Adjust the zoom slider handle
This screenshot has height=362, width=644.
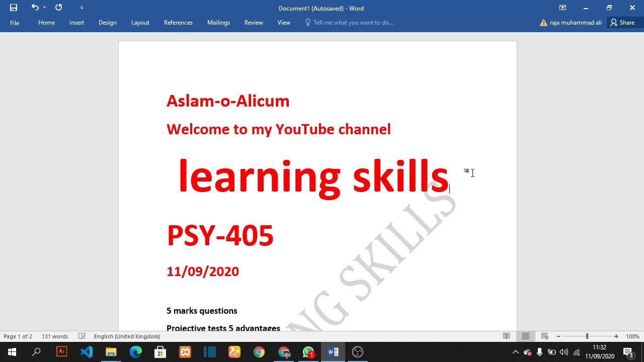pyautogui.click(x=587, y=336)
